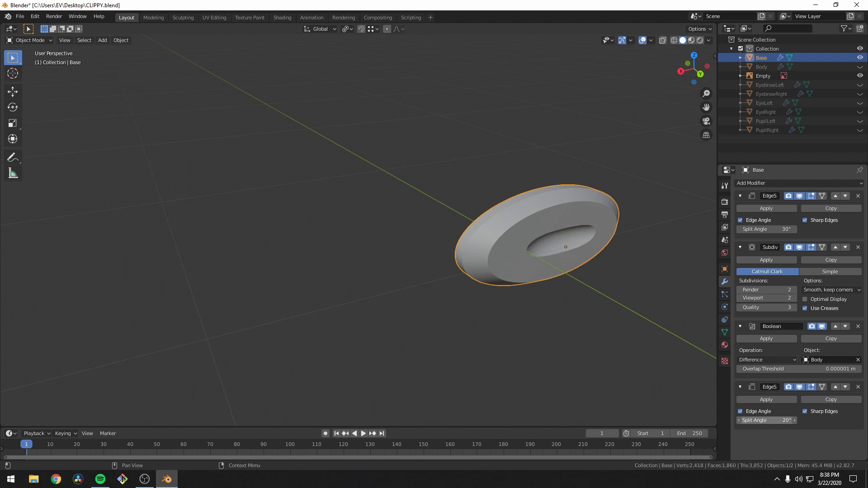Select the Measure tool
Image resolution: width=868 pixels, height=488 pixels.
pyautogui.click(x=13, y=173)
